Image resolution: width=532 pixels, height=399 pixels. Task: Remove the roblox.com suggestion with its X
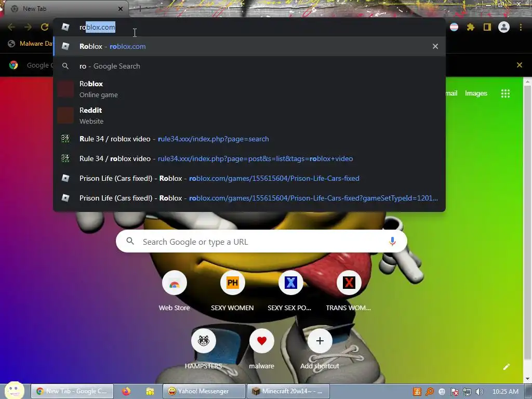coord(435,46)
